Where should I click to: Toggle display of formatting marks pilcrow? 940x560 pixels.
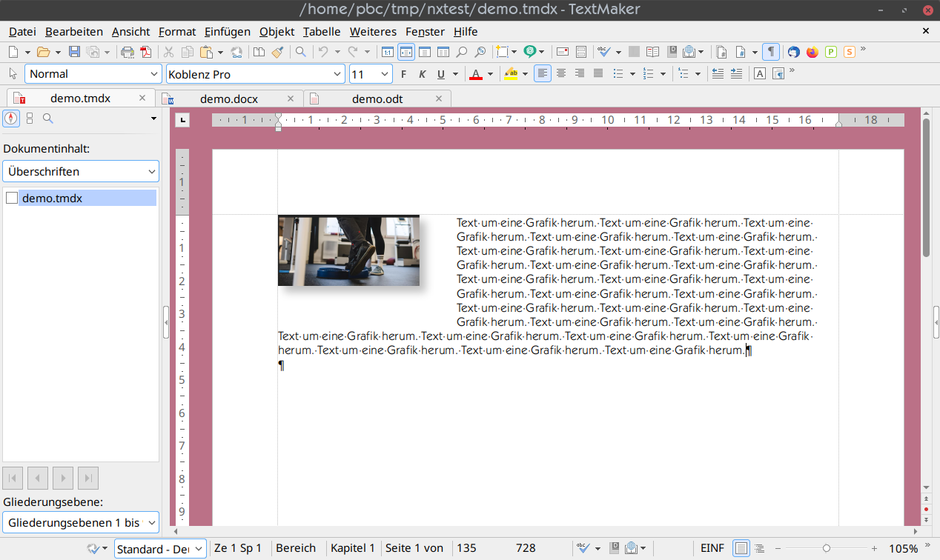click(x=771, y=52)
